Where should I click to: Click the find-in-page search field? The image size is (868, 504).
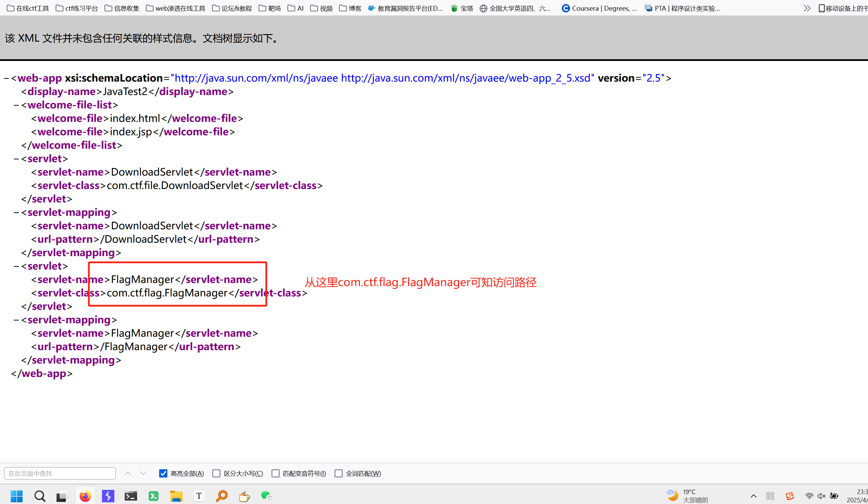[60, 473]
